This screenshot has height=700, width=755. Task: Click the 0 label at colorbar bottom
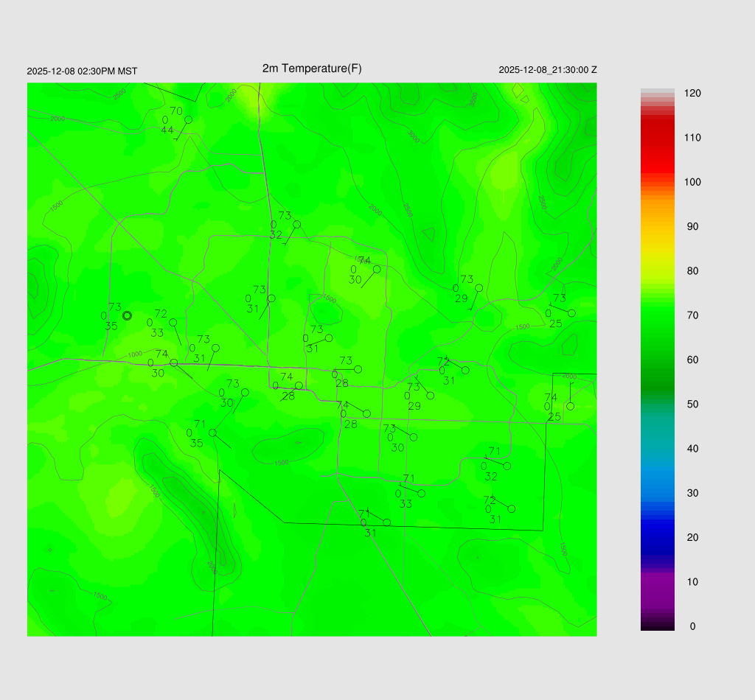tap(692, 626)
